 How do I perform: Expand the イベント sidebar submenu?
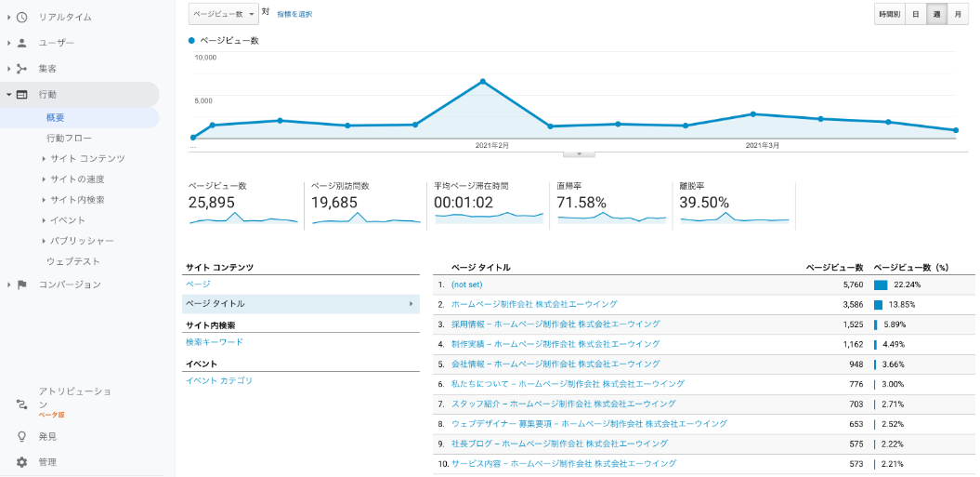coord(44,220)
